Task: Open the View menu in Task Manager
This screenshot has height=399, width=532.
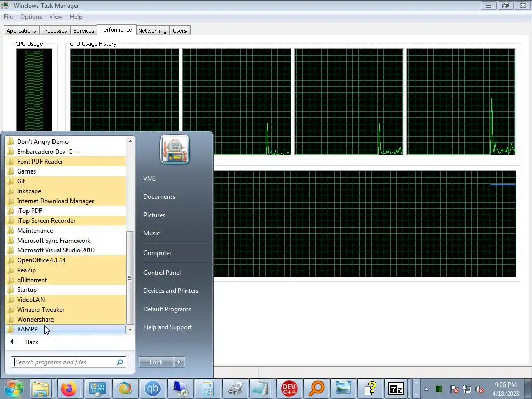Action: point(56,17)
